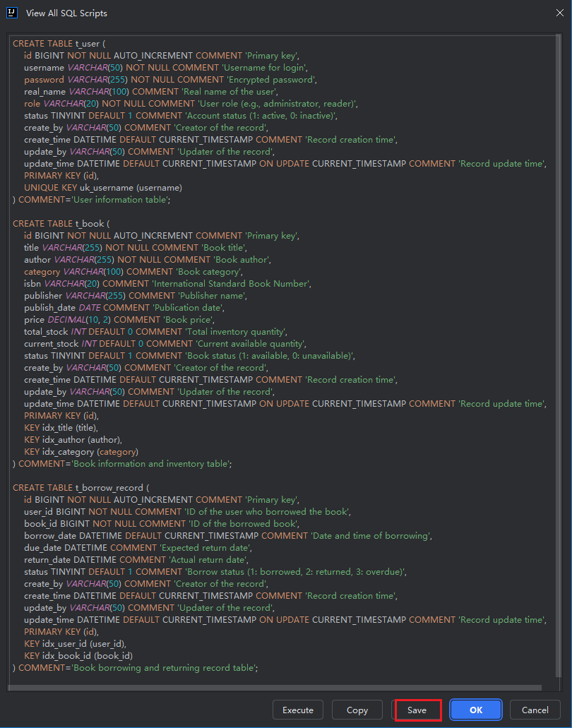This screenshot has width=572, height=728.
Task: Copy the SQL scripts with Copy button
Action: click(x=357, y=710)
